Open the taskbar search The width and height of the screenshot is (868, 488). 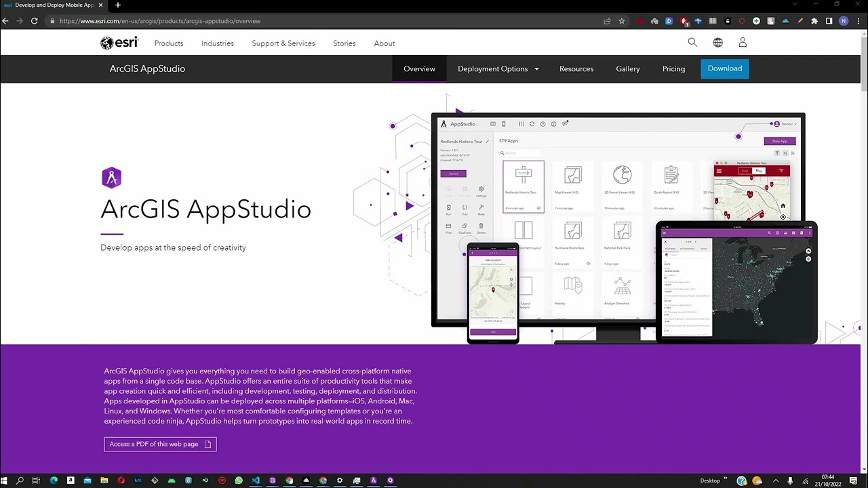click(20, 481)
